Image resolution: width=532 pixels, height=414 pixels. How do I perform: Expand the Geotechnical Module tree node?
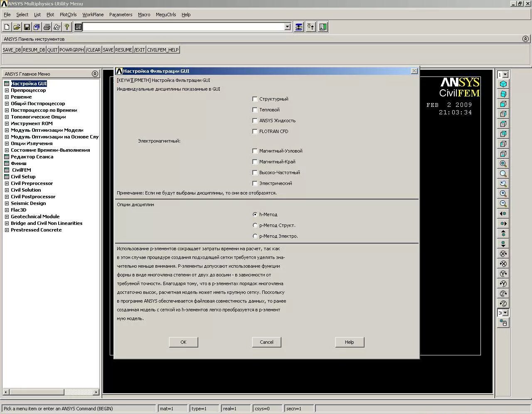(7, 217)
